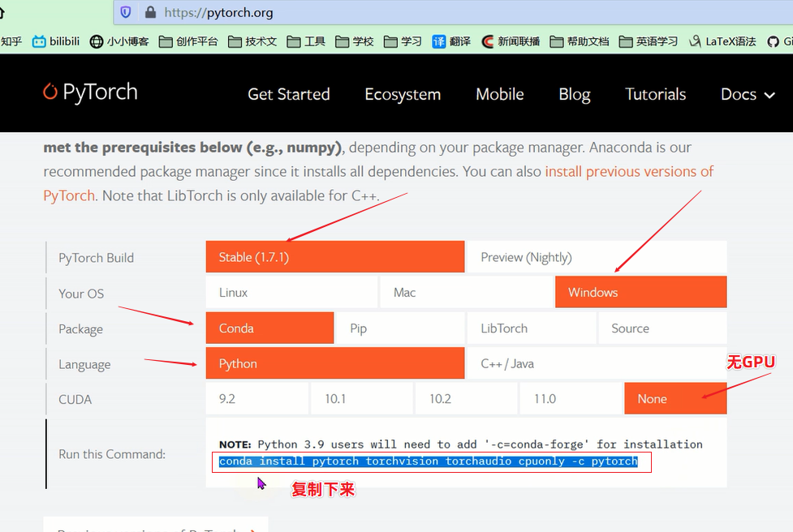Viewport: 793px width, 532px height.
Task: Click the PyTorch flame logo icon
Action: click(50, 91)
